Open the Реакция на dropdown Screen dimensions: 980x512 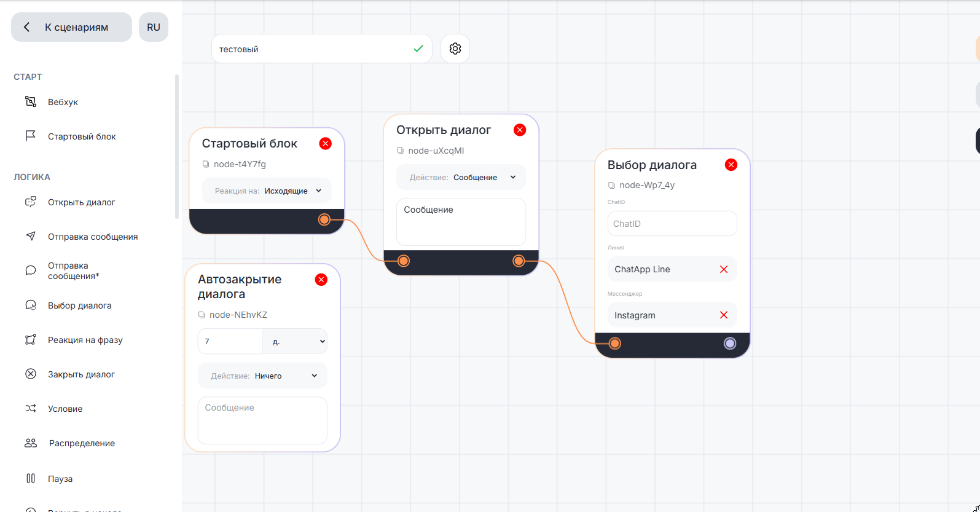click(x=267, y=191)
